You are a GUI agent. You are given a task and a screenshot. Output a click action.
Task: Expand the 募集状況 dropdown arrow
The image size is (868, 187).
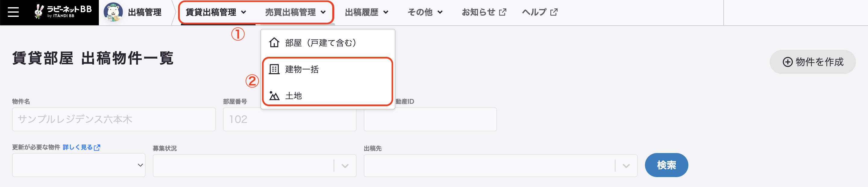pos(345,166)
